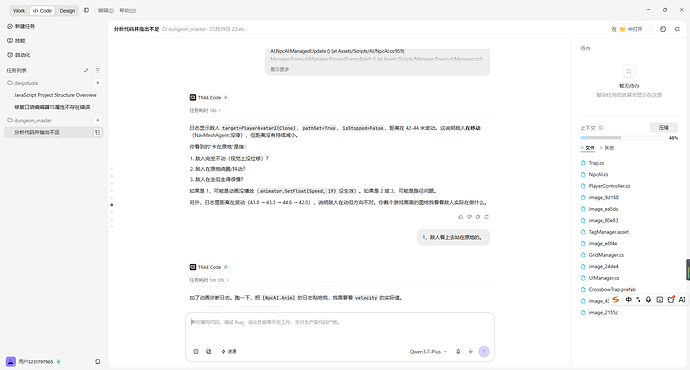Select the 其他 tab in context panel

607,148
